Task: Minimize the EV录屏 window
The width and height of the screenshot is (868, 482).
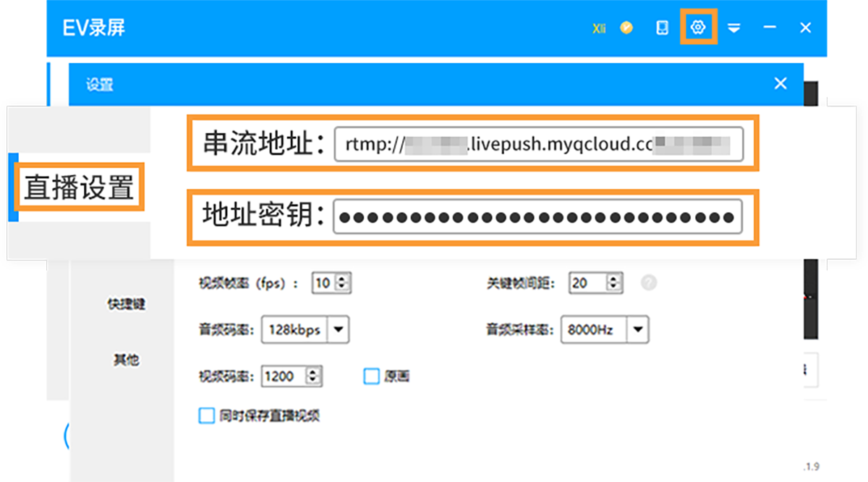Action: pyautogui.click(x=770, y=28)
